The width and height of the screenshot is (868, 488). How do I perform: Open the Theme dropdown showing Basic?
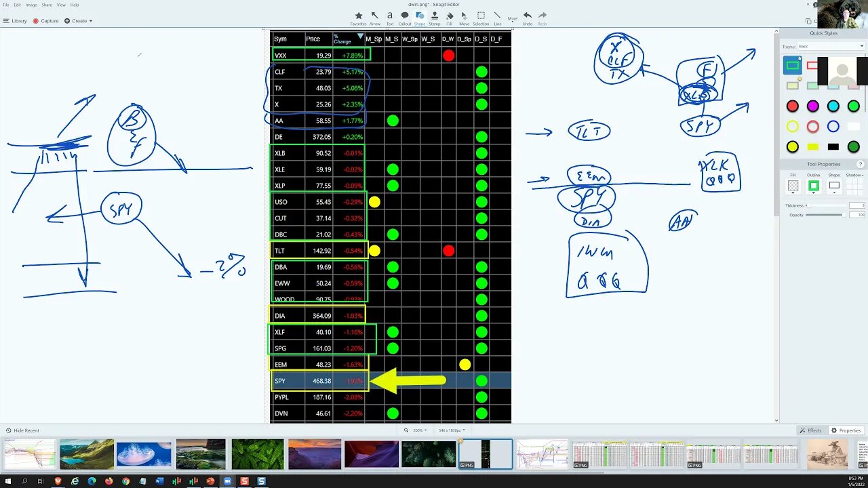coord(831,46)
